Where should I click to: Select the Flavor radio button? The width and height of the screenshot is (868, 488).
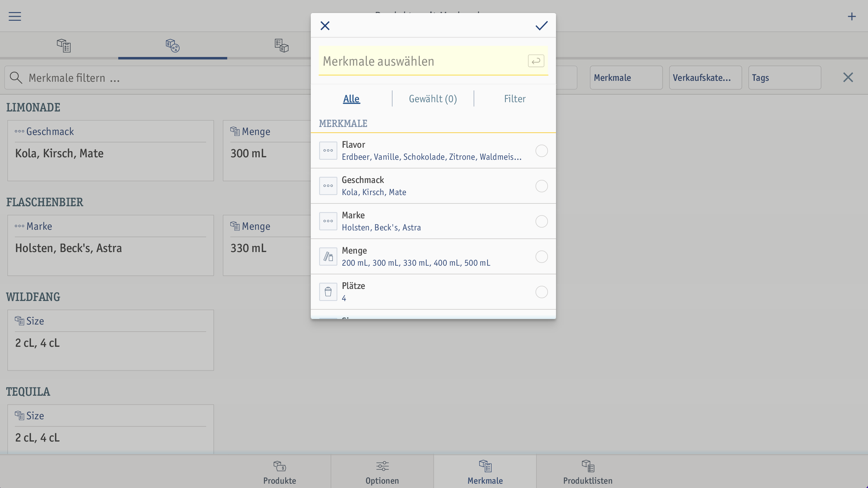pos(541,151)
